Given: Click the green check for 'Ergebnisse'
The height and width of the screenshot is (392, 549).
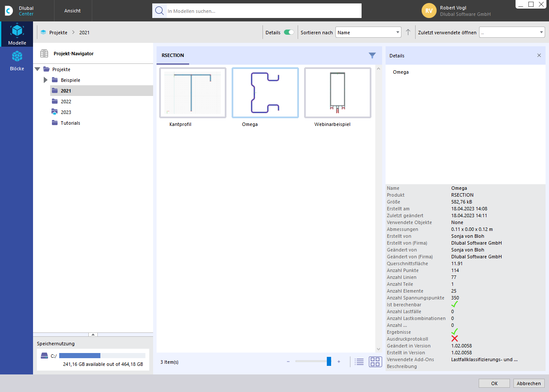Looking at the screenshot, I should click(x=455, y=332).
